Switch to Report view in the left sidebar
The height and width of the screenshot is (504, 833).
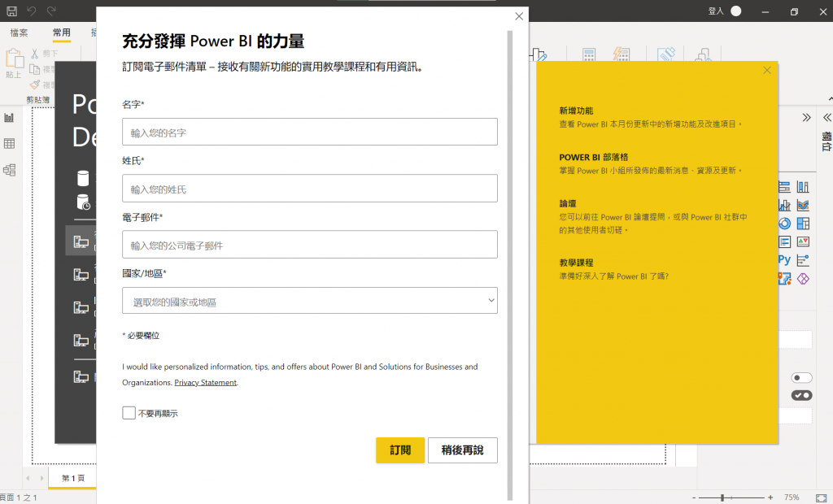click(x=9, y=118)
